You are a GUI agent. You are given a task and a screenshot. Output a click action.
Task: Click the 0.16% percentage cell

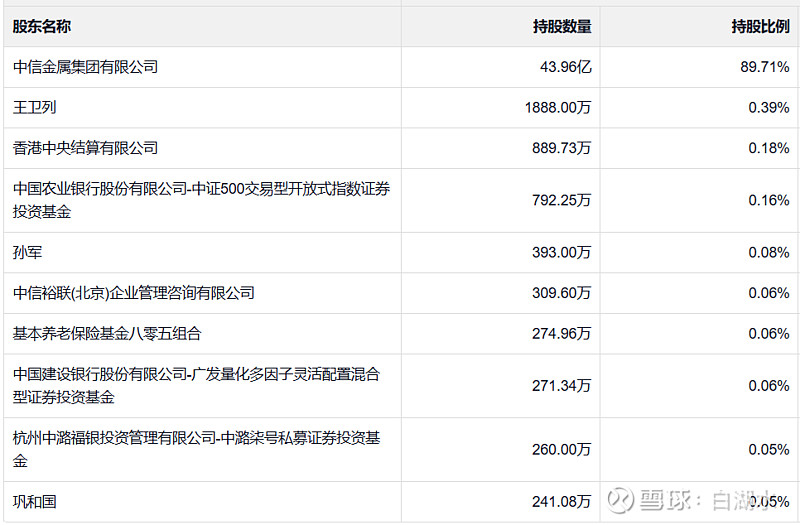769,200
